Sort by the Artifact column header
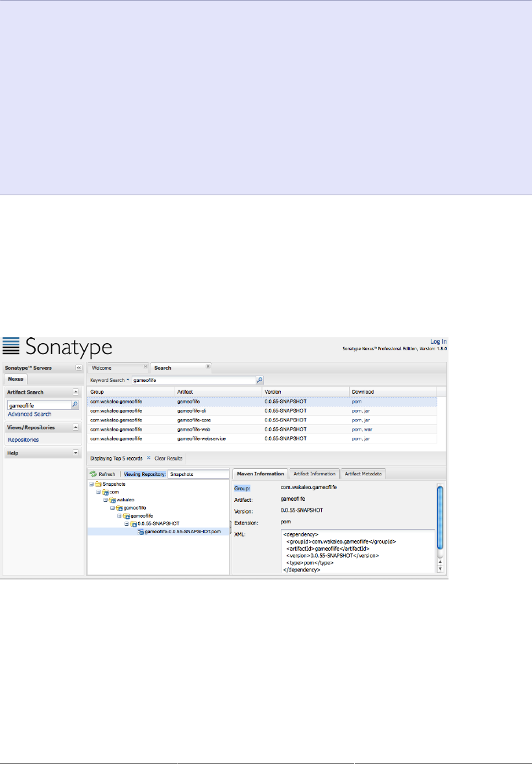The image size is (532, 764). point(218,392)
